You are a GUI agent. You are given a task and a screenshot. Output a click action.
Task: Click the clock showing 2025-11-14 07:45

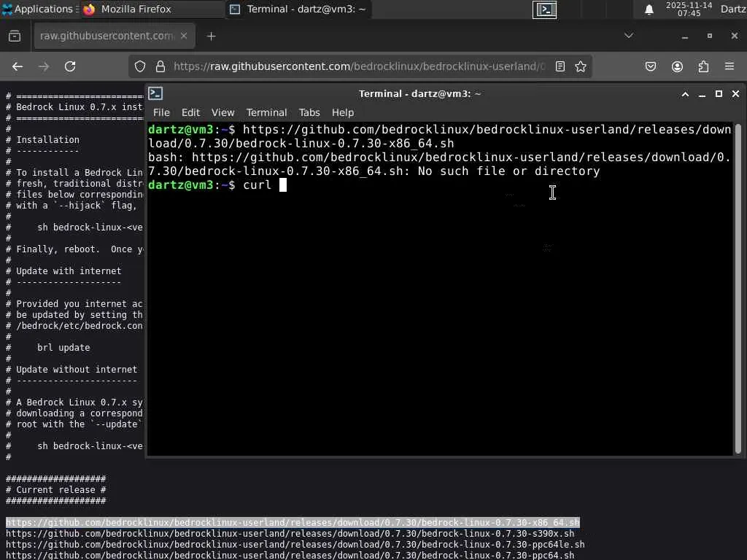tap(689, 9)
